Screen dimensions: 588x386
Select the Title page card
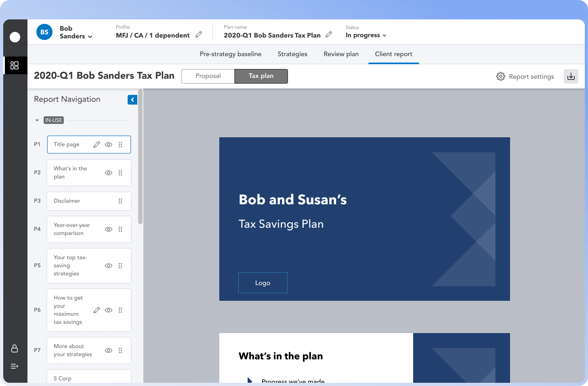pos(89,145)
